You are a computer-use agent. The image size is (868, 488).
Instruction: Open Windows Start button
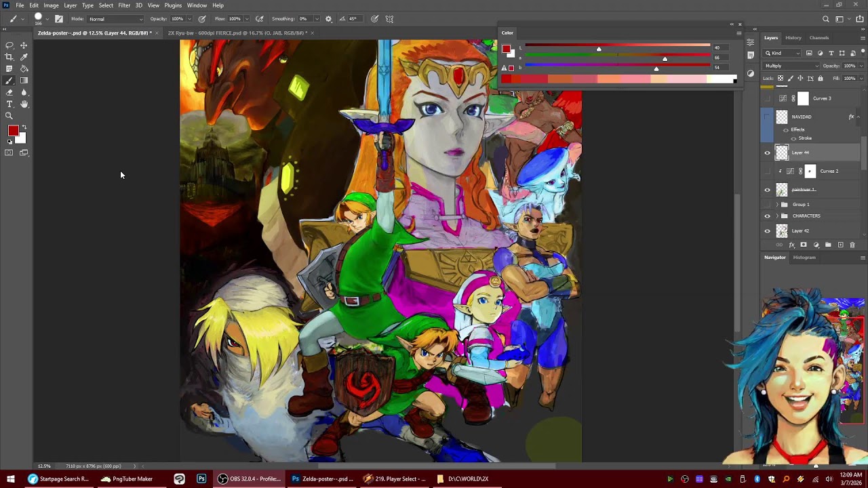click(11, 479)
